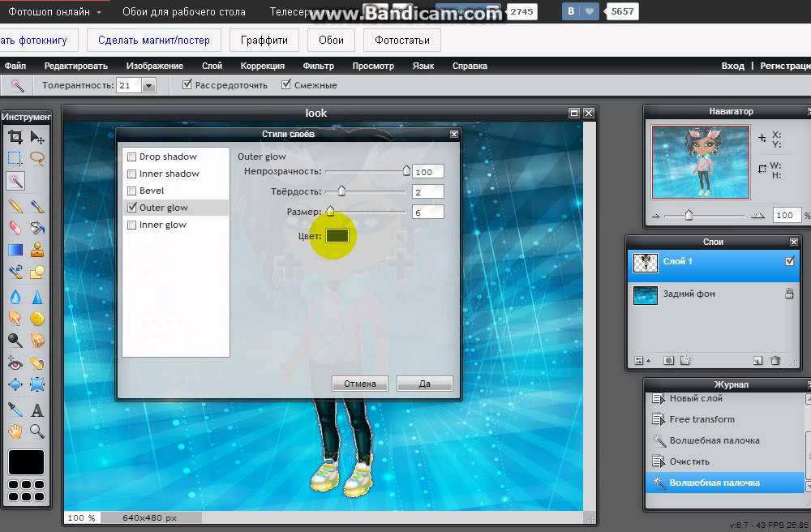Open the Фильтр menu
Image resolution: width=811 pixels, height=532 pixels.
coord(318,66)
